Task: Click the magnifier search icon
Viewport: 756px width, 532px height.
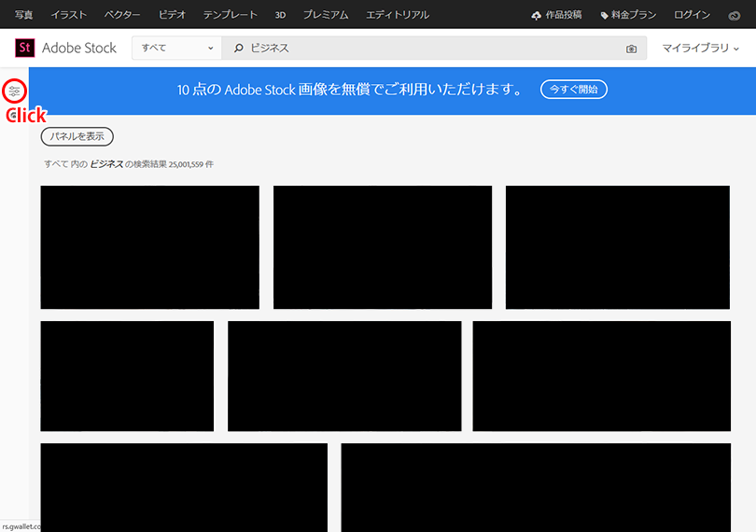Action: 238,48
